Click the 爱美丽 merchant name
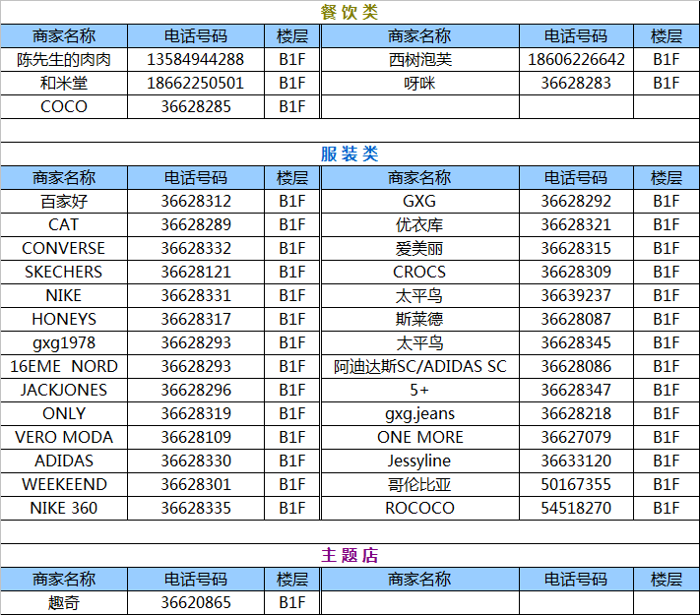This screenshot has width=700, height=615. pyautogui.click(x=420, y=248)
